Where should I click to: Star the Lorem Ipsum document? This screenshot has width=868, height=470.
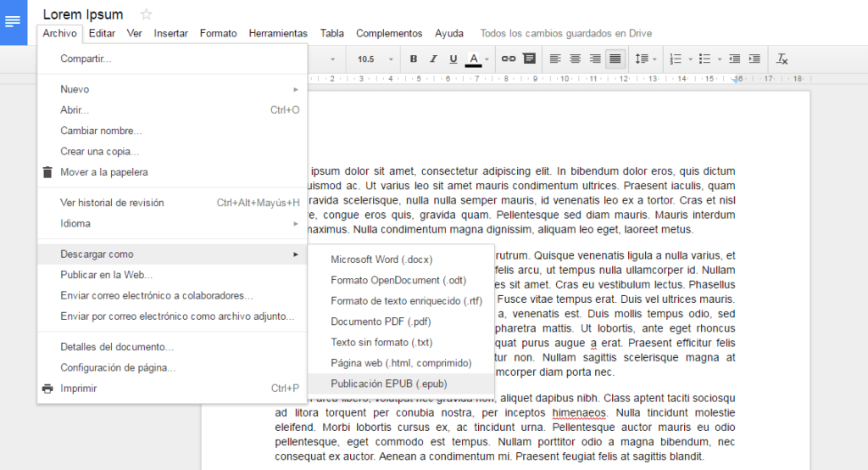pyautogui.click(x=146, y=14)
